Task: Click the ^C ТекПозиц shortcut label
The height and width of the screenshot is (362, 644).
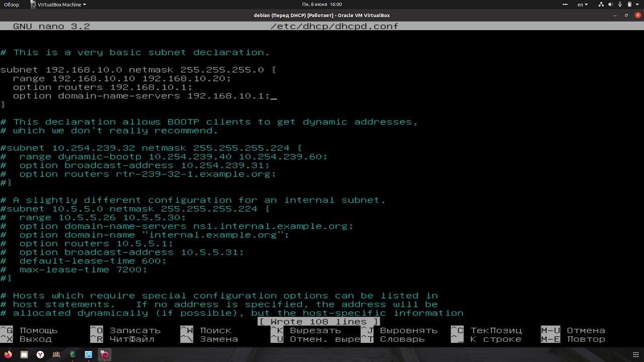Action: (x=486, y=331)
